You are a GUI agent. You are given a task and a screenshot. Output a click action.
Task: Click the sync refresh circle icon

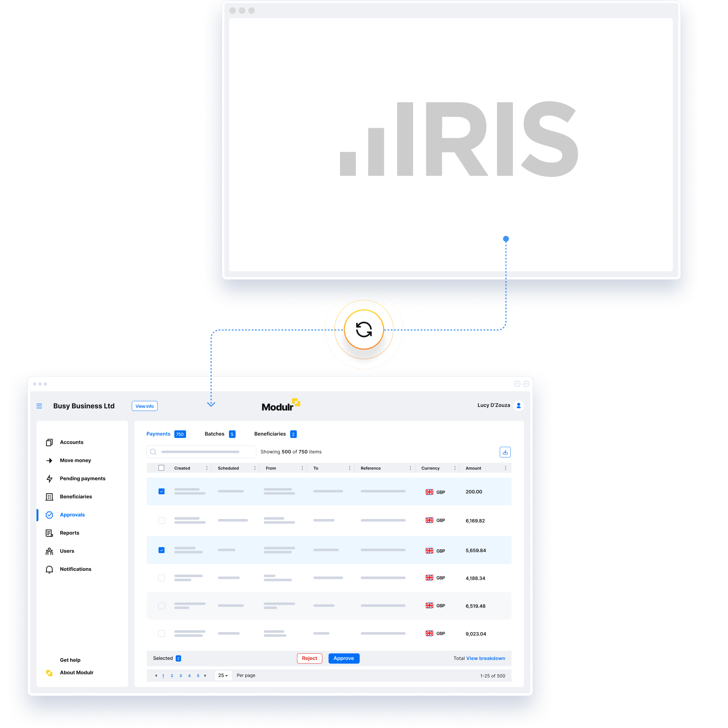364,330
